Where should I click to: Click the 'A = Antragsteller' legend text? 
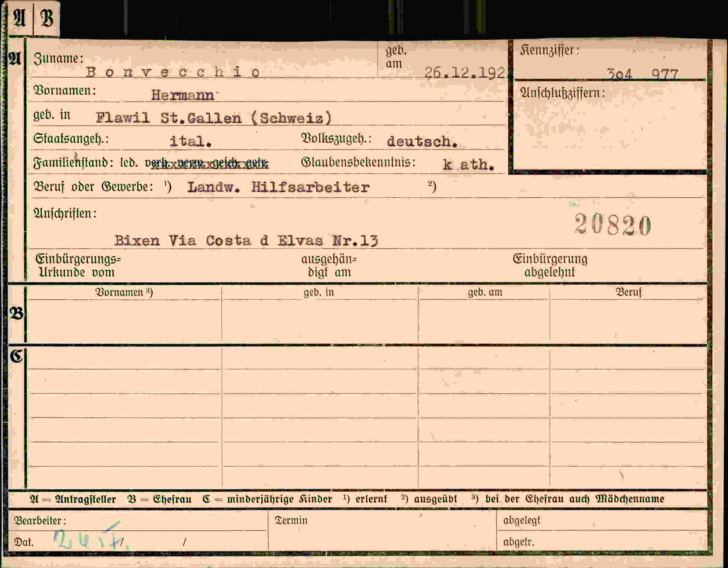pos(73,499)
